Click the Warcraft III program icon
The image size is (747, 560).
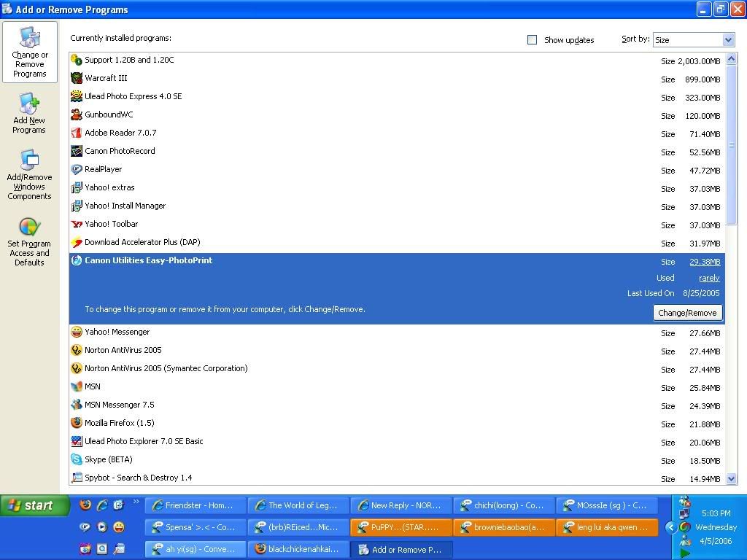[77, 78]
